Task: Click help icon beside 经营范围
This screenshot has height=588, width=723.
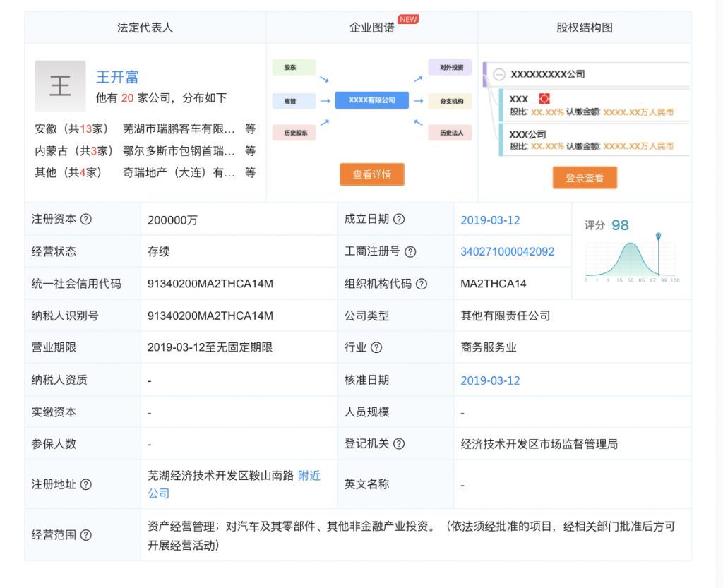Action: click(86, 535)
